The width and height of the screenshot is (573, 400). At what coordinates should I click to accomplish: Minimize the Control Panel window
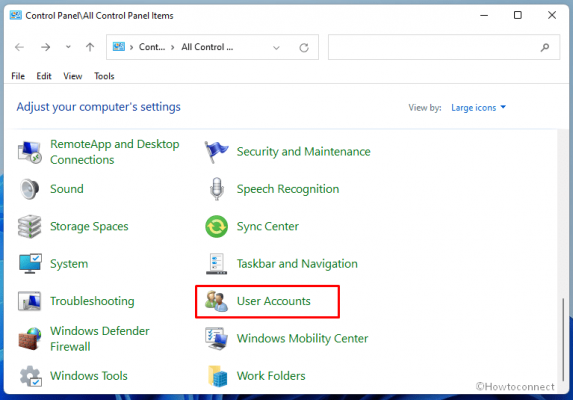484,15
